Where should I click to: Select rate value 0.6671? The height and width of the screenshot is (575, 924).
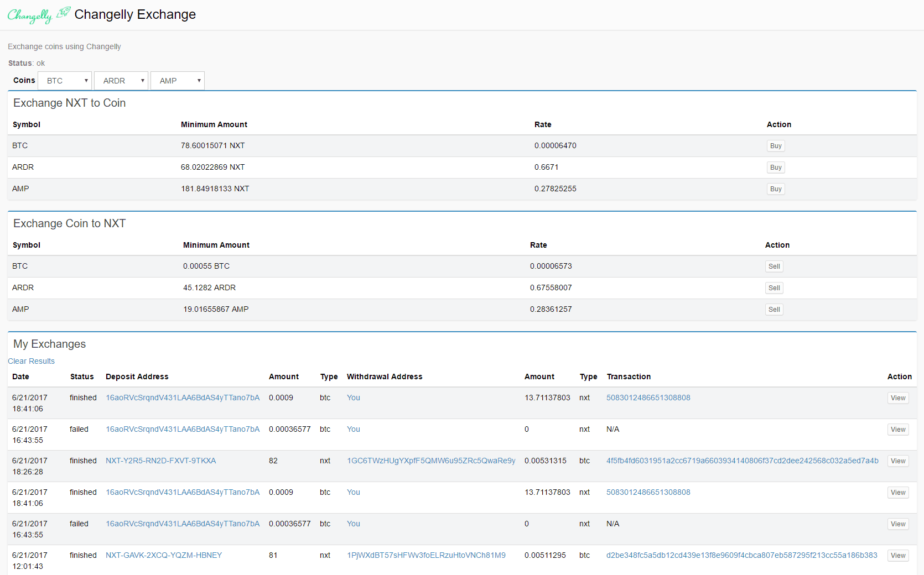tap(547, 167)
